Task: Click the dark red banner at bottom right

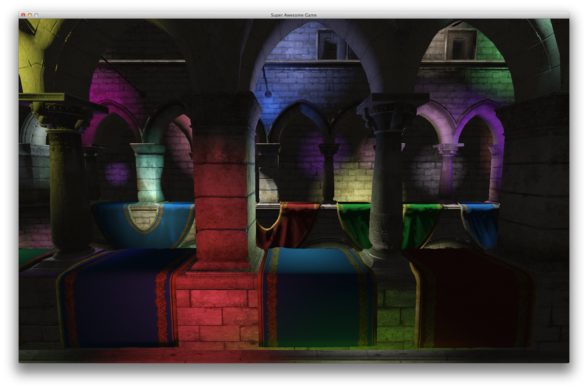Action: pos(472,298)
